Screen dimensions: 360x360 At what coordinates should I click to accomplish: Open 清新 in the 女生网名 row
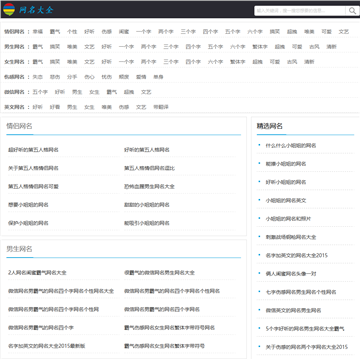pos(309,62)
